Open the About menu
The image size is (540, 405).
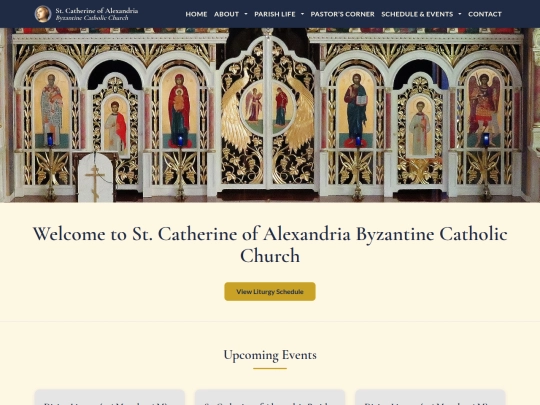(226, 14)
